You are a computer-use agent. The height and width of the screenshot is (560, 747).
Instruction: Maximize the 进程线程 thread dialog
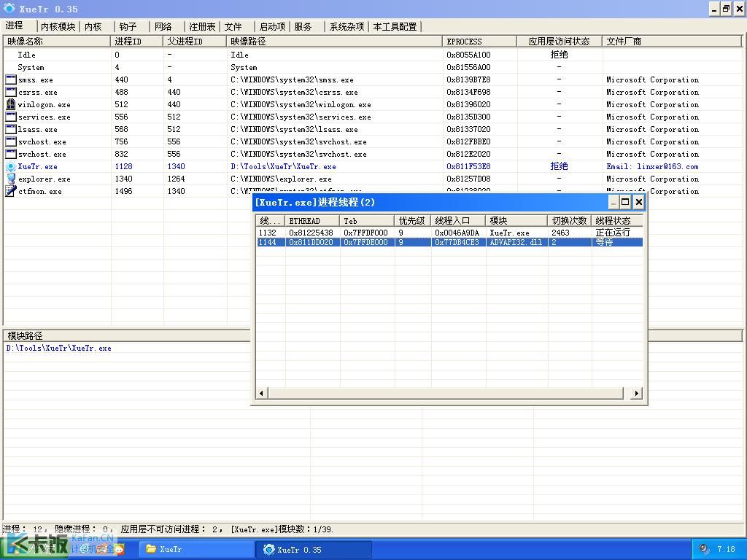625,202
